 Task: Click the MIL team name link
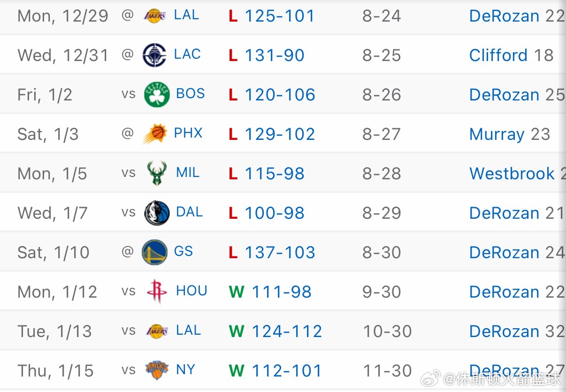coord(188,173)
